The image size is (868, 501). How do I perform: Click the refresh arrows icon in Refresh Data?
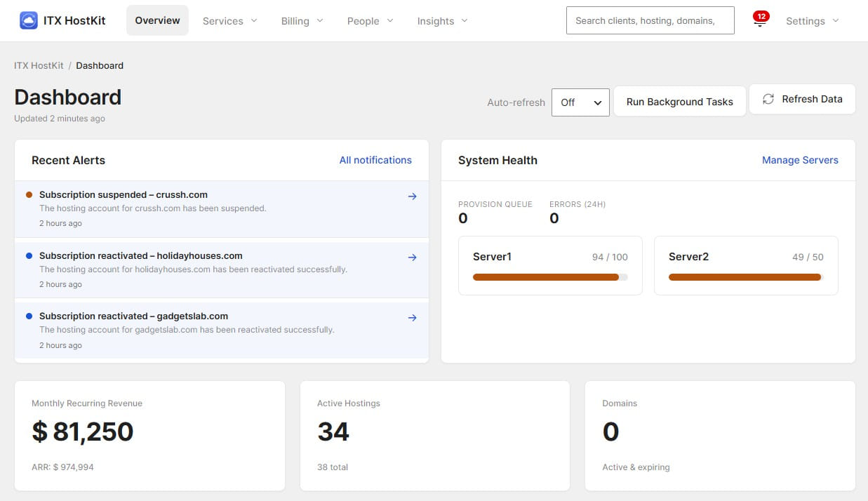coord(768,99)
